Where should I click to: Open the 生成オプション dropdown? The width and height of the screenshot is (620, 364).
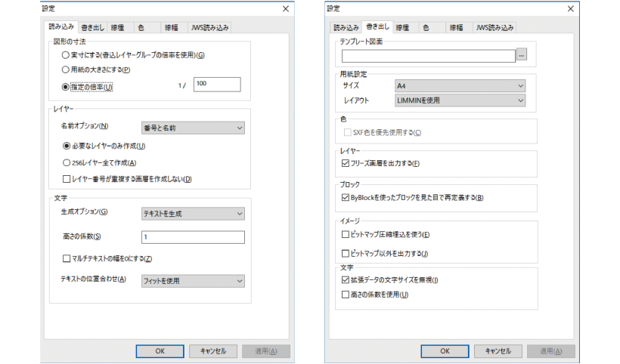click(193, 214)
